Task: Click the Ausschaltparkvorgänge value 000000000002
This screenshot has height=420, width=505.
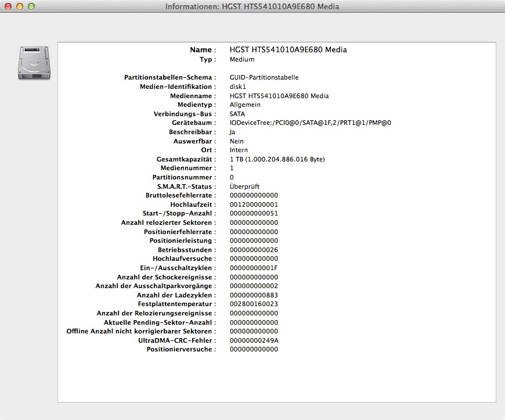Action: coord(254,286)
